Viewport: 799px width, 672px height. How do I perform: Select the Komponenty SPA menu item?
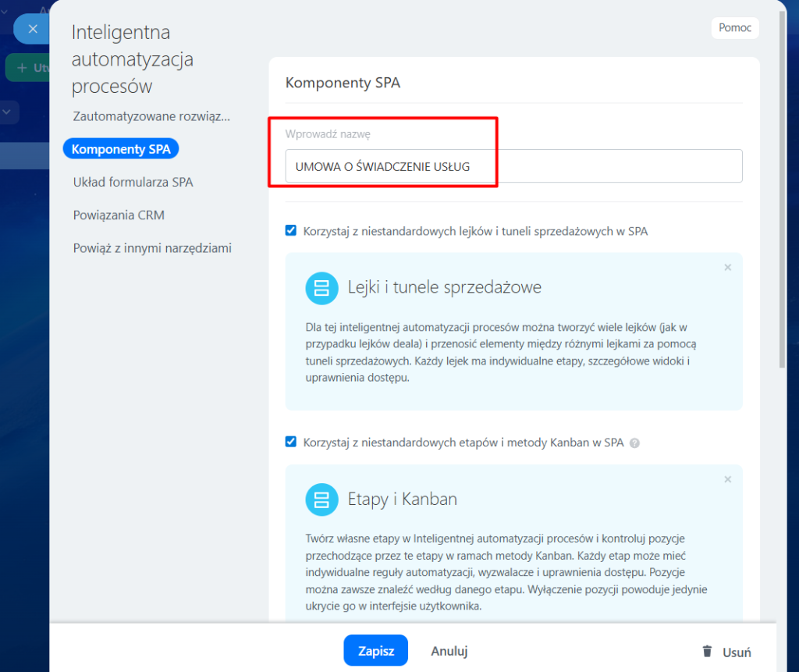121,149
